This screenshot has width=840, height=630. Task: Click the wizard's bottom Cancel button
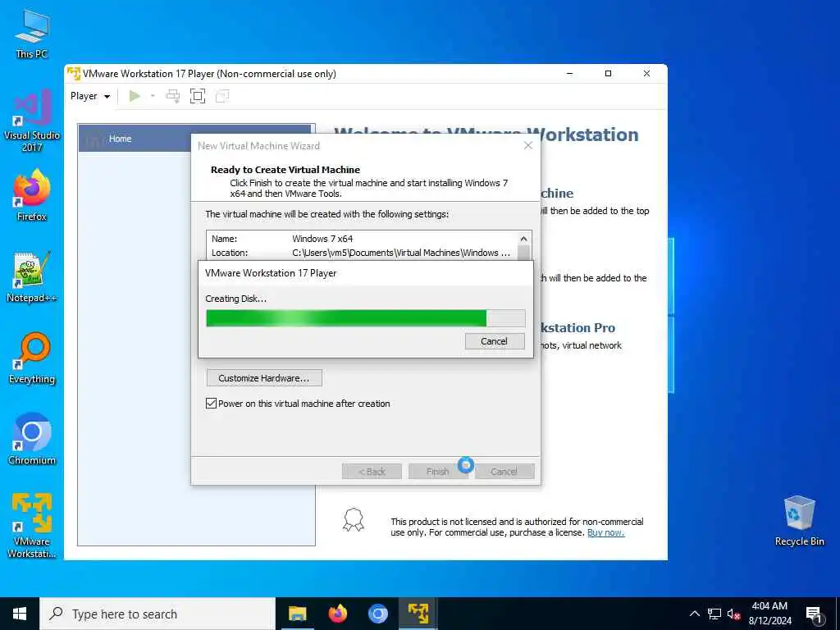pos(504,472)
